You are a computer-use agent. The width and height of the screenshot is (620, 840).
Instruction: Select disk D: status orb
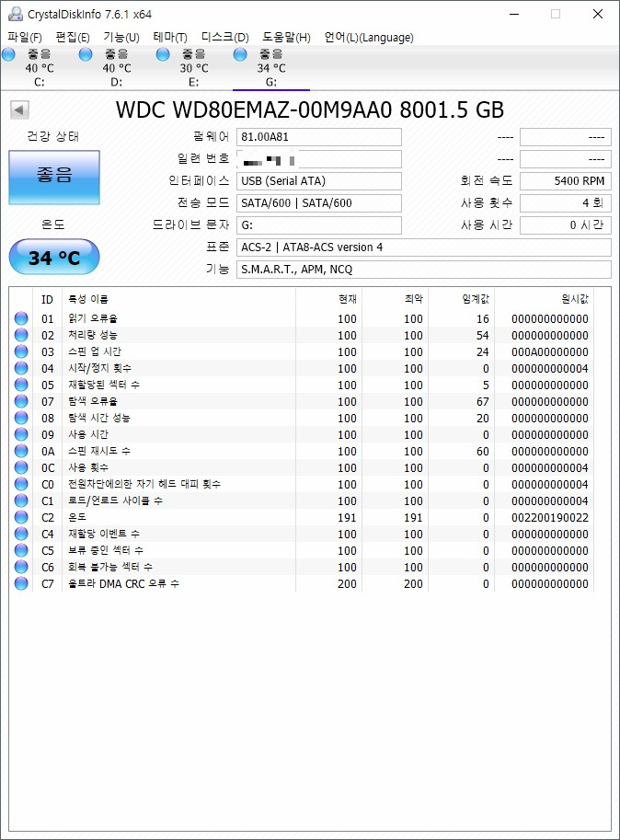click(x=86, y=54)
